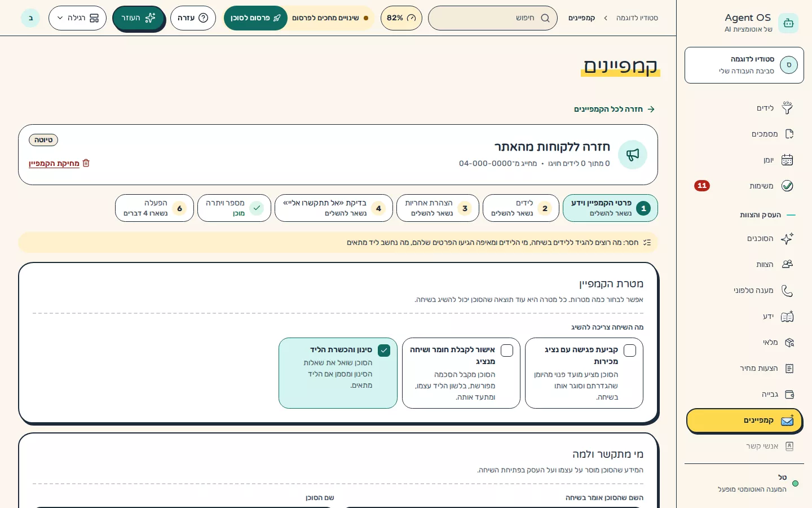Open the משימות checkmark icon
812x508 pixels.
click(787, 186)
